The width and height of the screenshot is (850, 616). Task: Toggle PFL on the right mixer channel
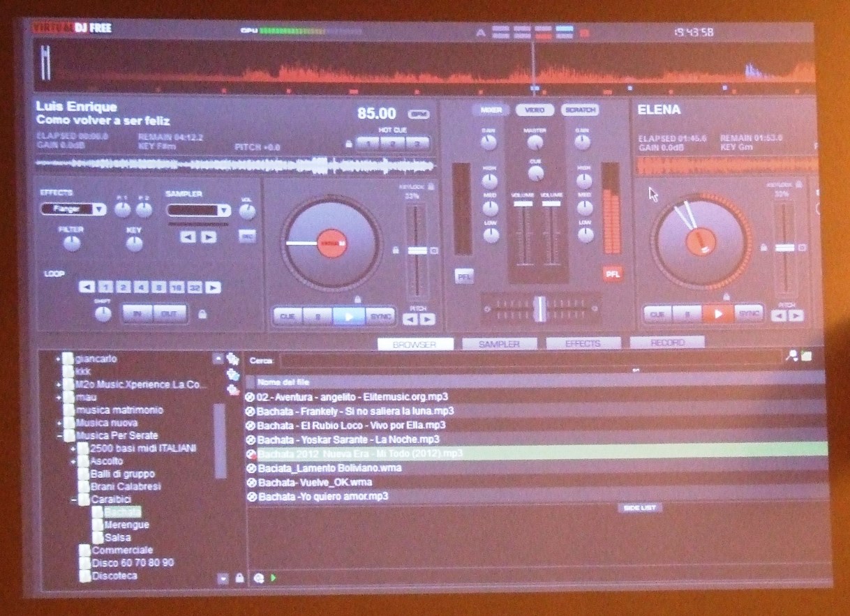click(x=613, y=274)
